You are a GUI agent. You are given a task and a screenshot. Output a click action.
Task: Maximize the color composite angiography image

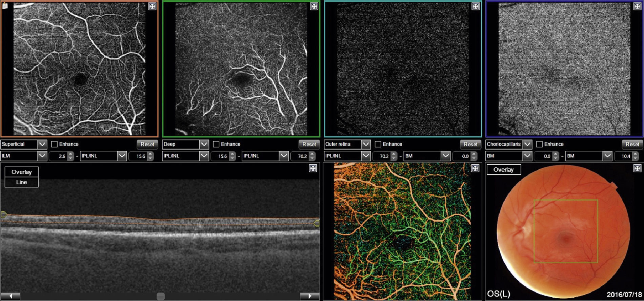(x=475, y=168)
